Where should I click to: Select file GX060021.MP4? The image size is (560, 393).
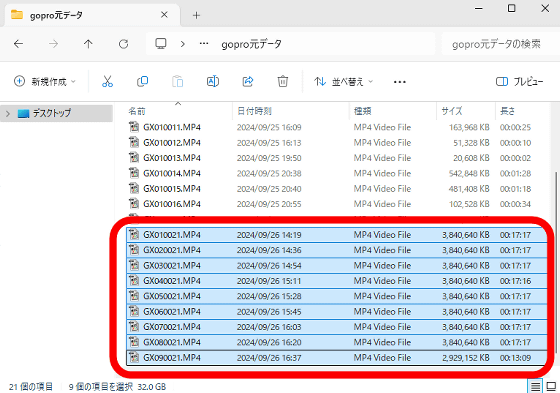[336, 312]
